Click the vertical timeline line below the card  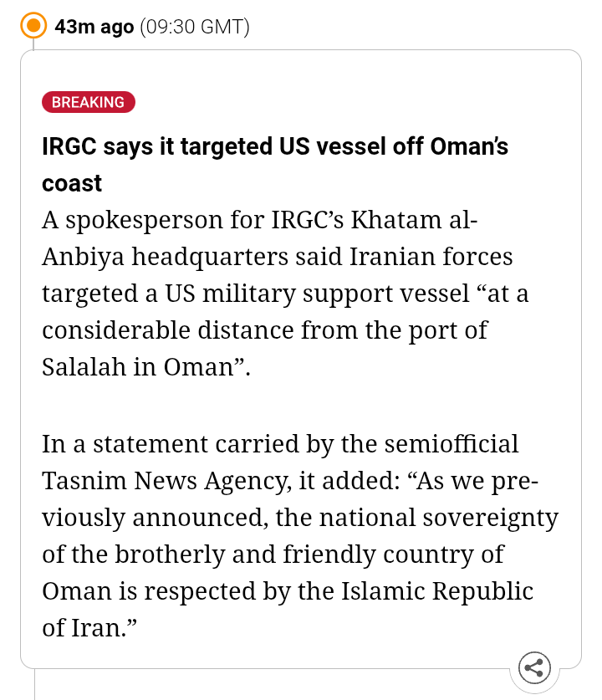point(34,684)
